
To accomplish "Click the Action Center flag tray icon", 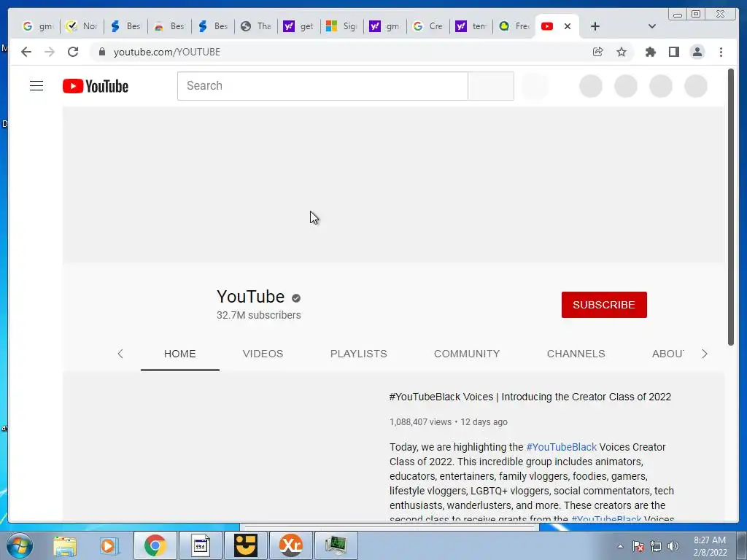I will click(x=638, y=546).
